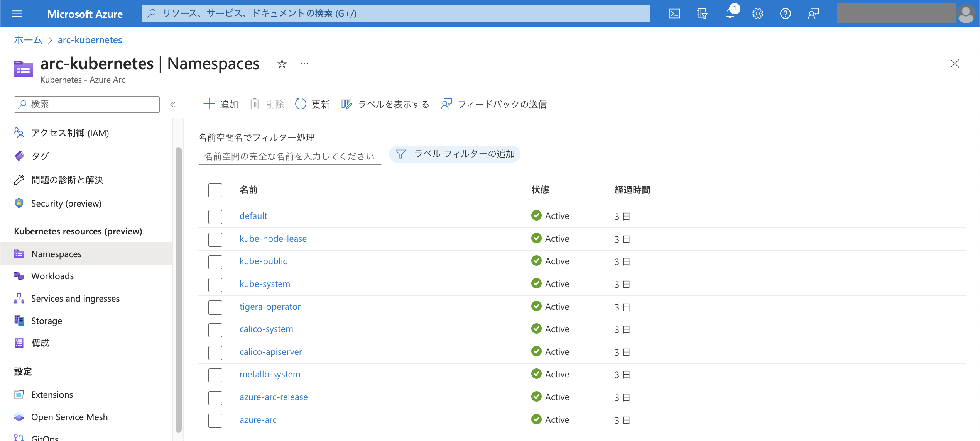This screenshot has width=980, height=441.
Task: Launch Cloud Shell from the header
Action: click(674, 14)
